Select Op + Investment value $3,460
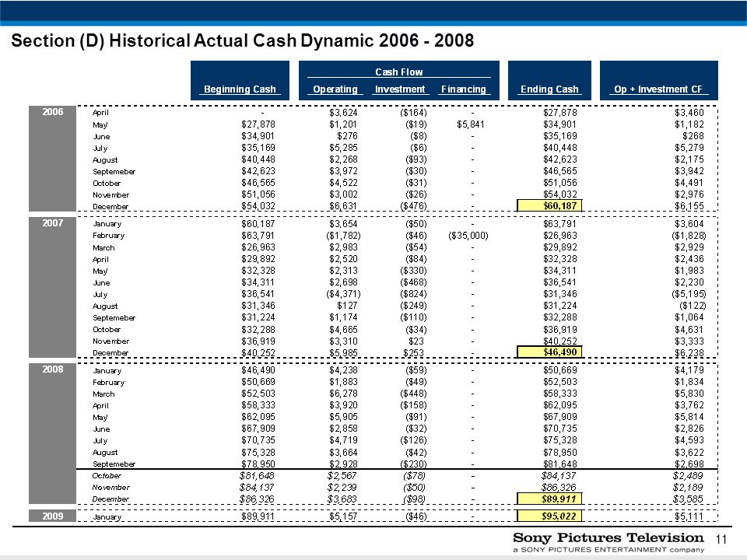The height and width of the screenshot is (560, 747). [689, 112]
